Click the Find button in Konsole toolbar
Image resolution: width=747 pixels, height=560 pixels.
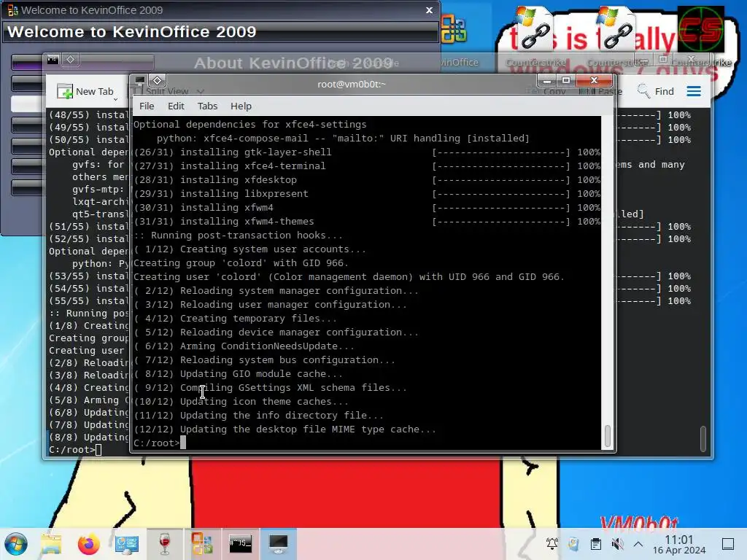coord(656,91)
